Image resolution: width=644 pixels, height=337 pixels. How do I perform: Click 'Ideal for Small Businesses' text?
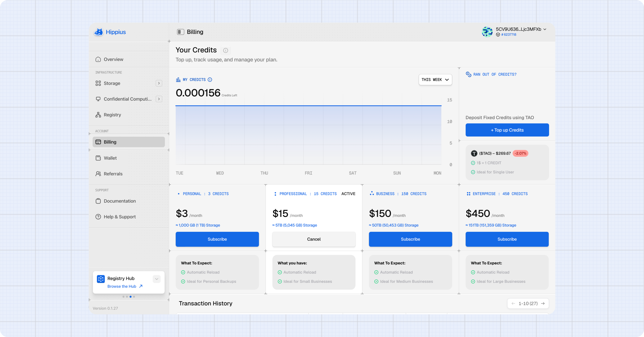(308, 281)
